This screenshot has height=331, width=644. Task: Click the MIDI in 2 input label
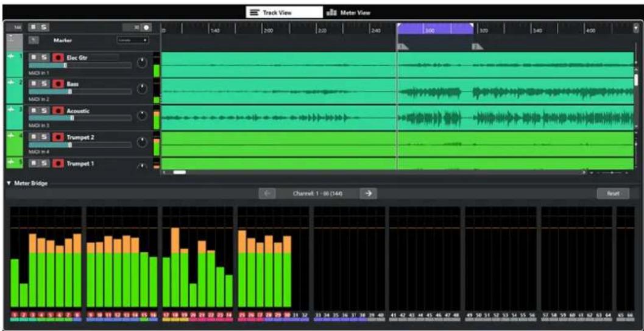pos(39,99)
